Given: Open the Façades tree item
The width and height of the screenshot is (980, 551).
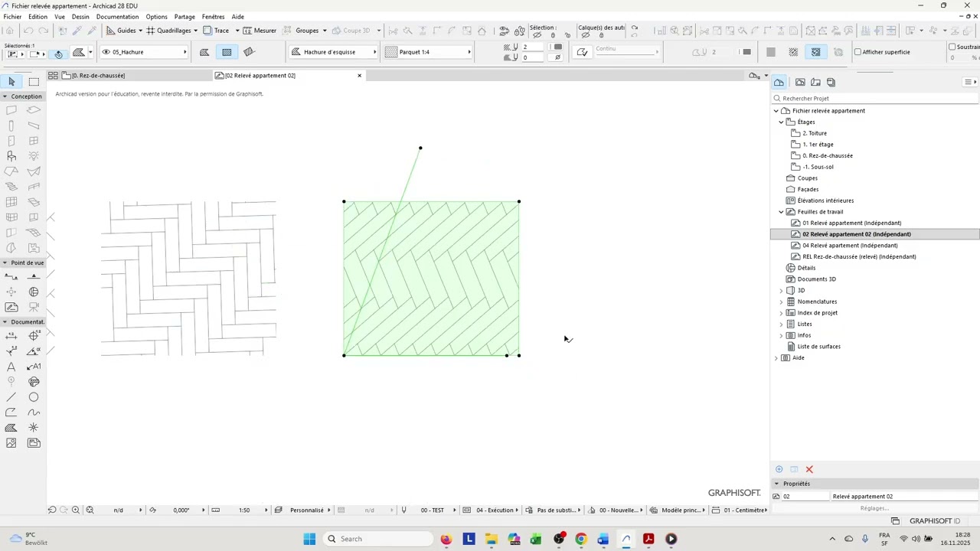Looking at the screenshot, I should (x=808, y=190).
